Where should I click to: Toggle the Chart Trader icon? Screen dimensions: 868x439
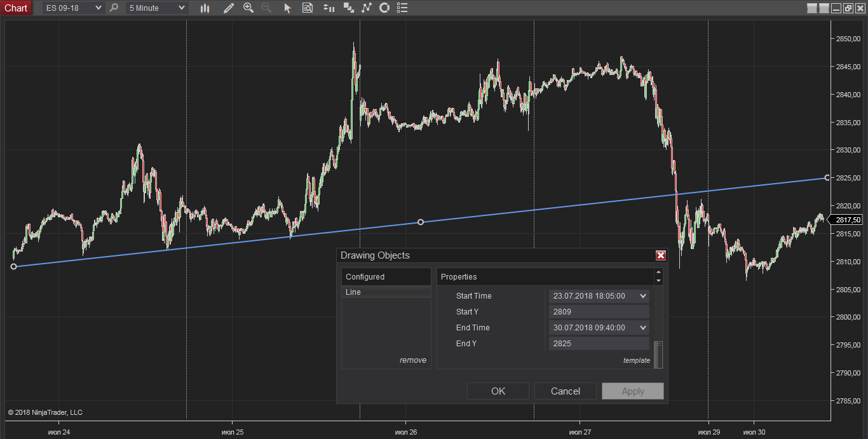click(329, 8)
